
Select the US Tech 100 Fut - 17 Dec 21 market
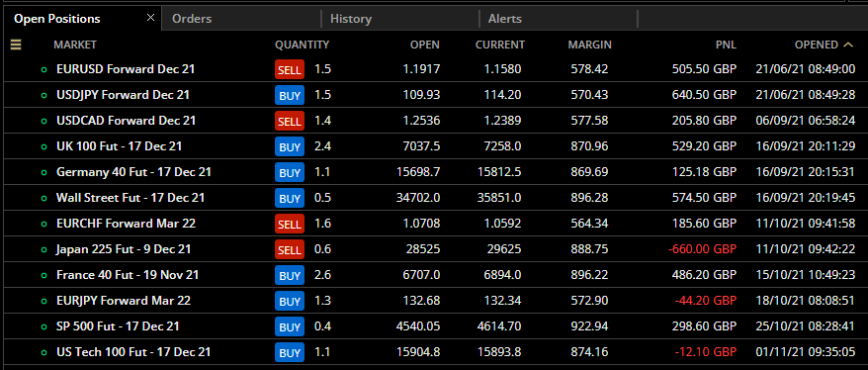(x=133, y=351)
